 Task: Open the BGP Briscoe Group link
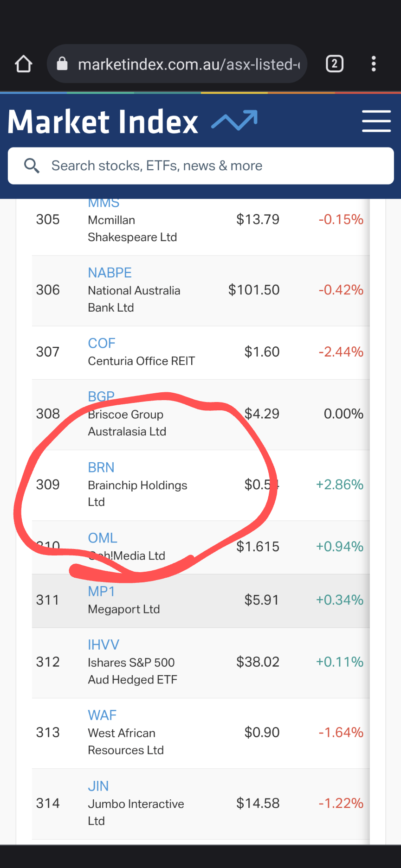(101, 396)
